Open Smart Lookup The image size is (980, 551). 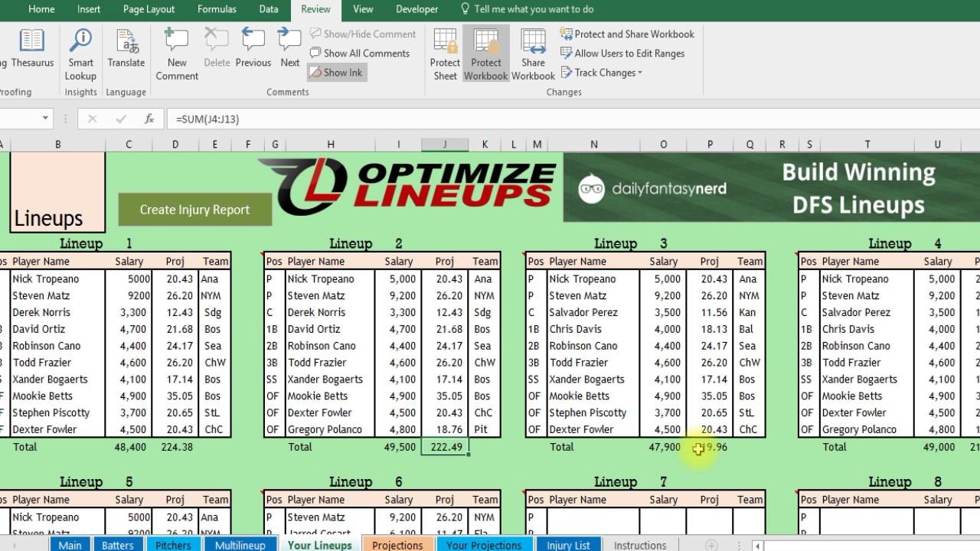(x=80, y=52)
